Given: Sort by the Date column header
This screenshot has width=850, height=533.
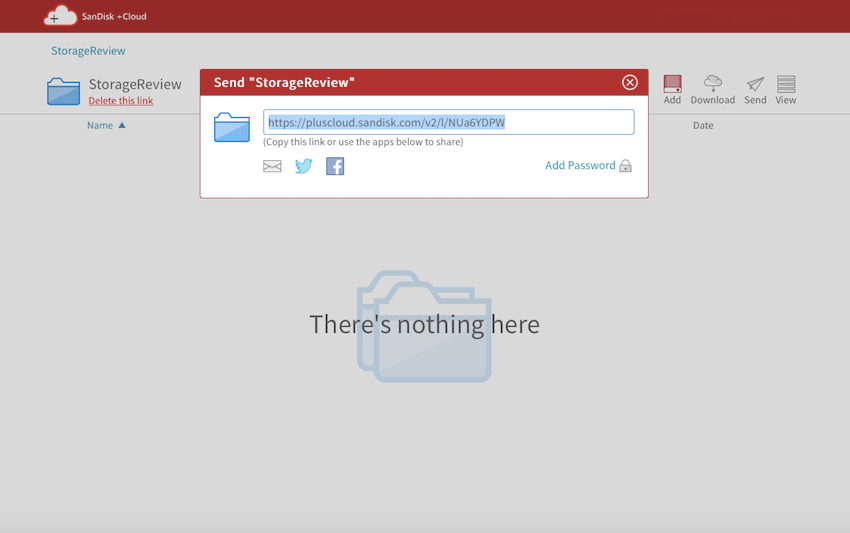Looking at the screenshot, I should 703,125.
